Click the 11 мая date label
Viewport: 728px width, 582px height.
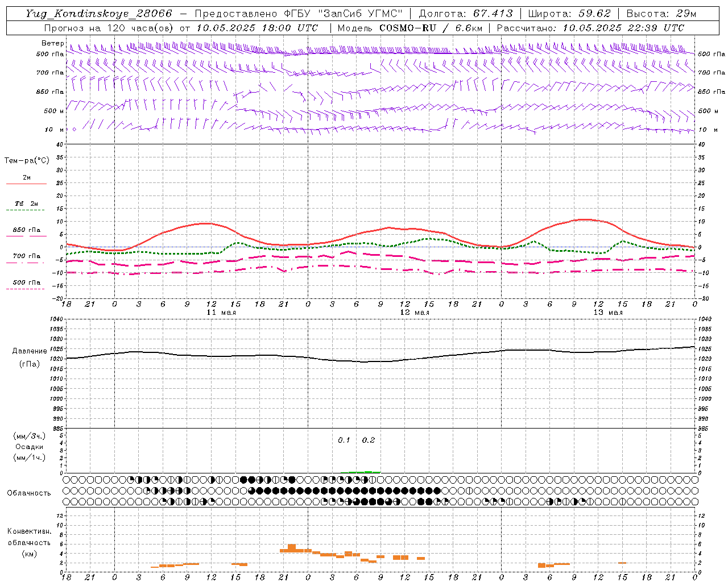click(221, 313)
